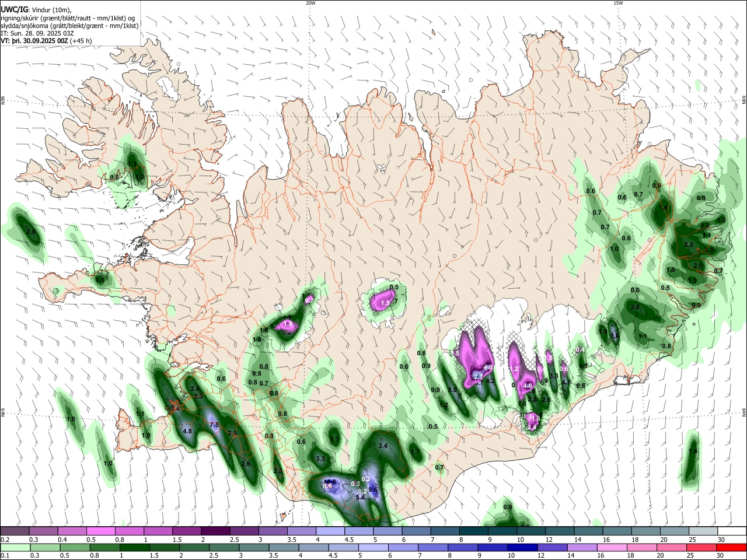The image size is (747, 560).
Task: Click the 4.8 precipitation value
Action: point(187,432)
